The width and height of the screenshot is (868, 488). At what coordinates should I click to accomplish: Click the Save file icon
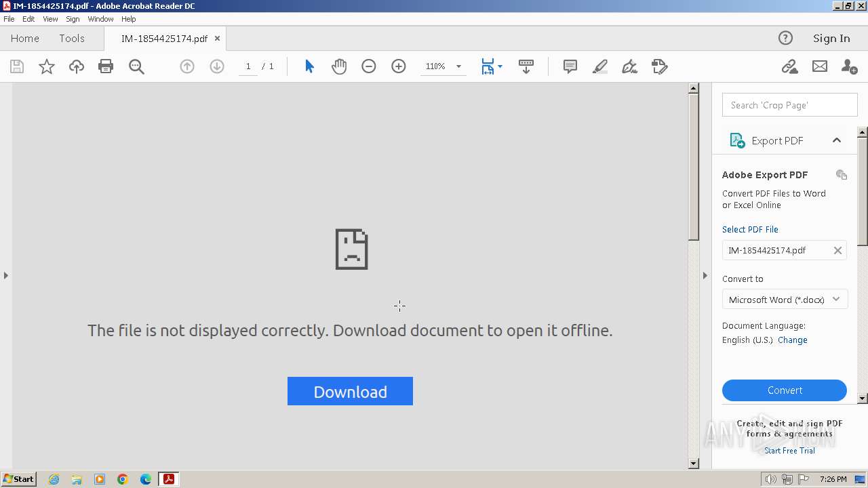coord(17,66)
